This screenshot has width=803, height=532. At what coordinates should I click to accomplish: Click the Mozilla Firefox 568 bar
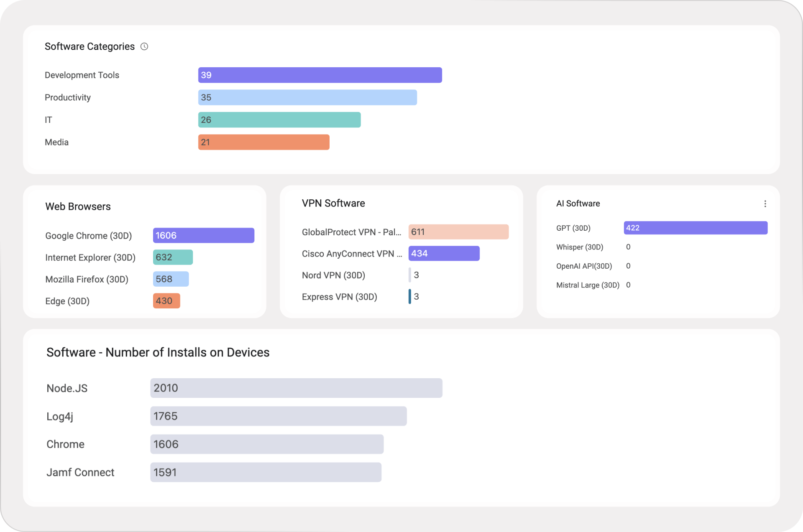[x=171, y=279]
